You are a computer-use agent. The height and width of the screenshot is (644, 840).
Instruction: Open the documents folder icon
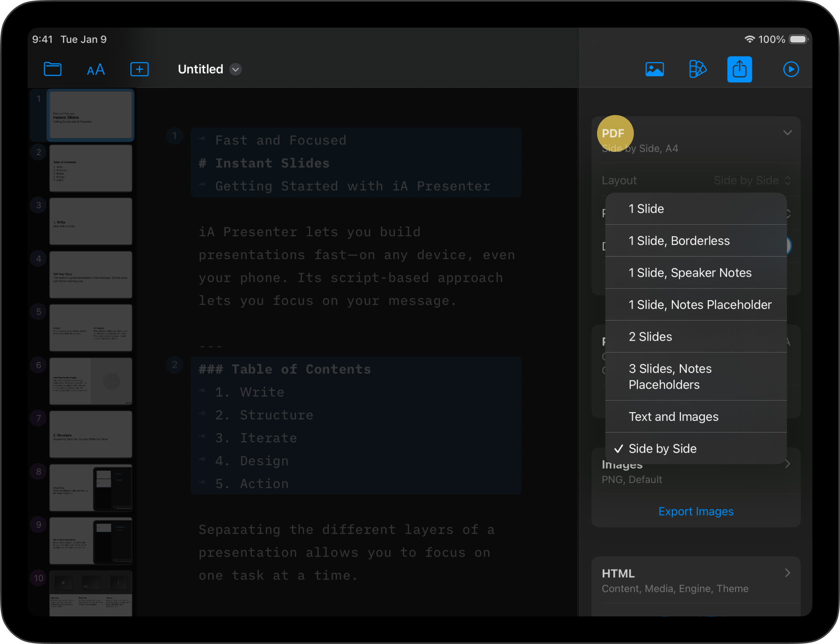click(x=52, y=69)
